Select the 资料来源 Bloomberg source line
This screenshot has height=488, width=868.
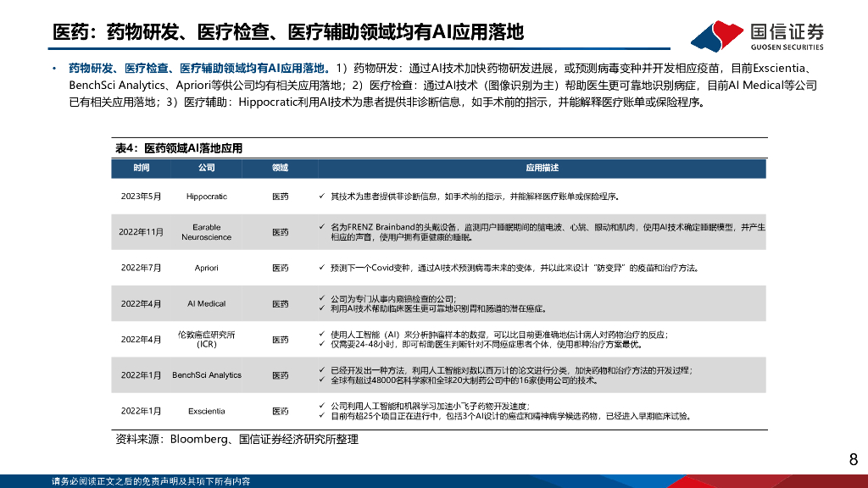click(x=235, y=440)
